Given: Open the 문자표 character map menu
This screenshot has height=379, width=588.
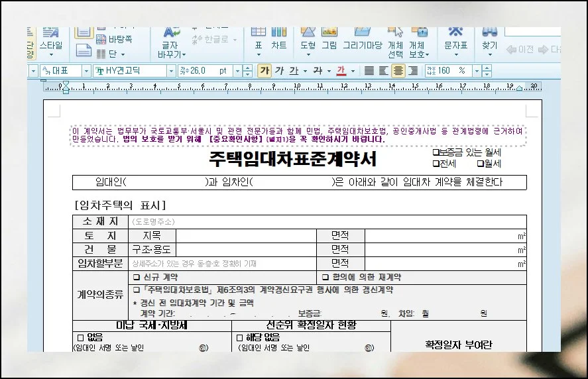Looking at the screenshot, I should 455,39.
